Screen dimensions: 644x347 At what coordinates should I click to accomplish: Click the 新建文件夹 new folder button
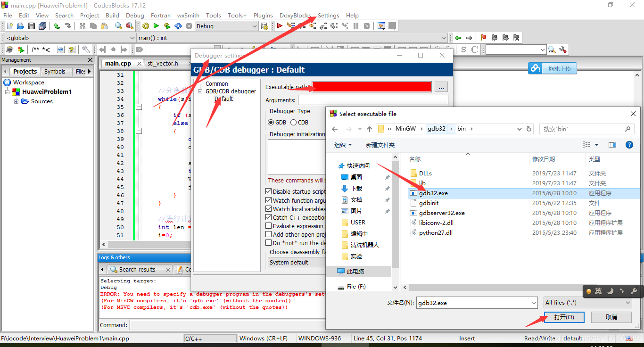(x=380, y=145)
